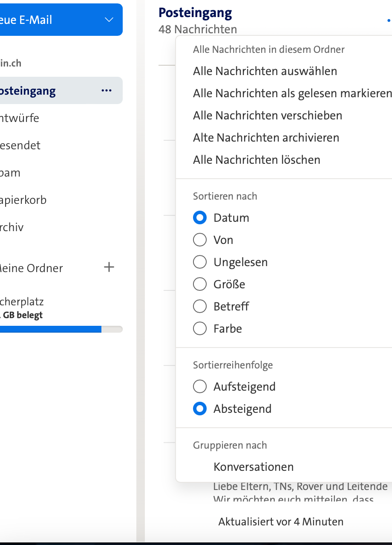Mark all messages read via menu entry
The height and width of the screenshot is (545, 392).
292,93
